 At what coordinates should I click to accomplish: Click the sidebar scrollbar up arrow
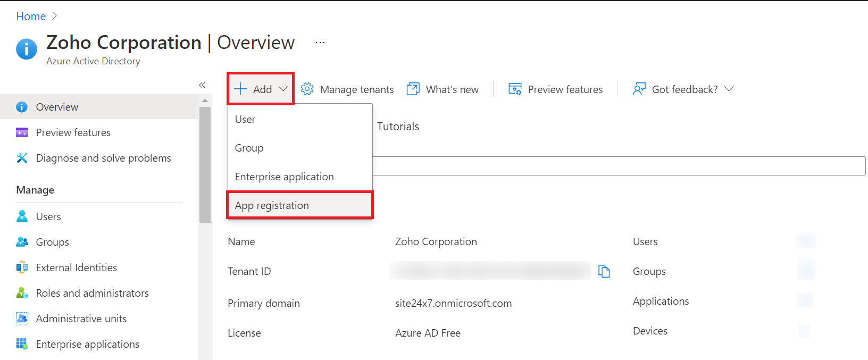(x=205, y=101)
